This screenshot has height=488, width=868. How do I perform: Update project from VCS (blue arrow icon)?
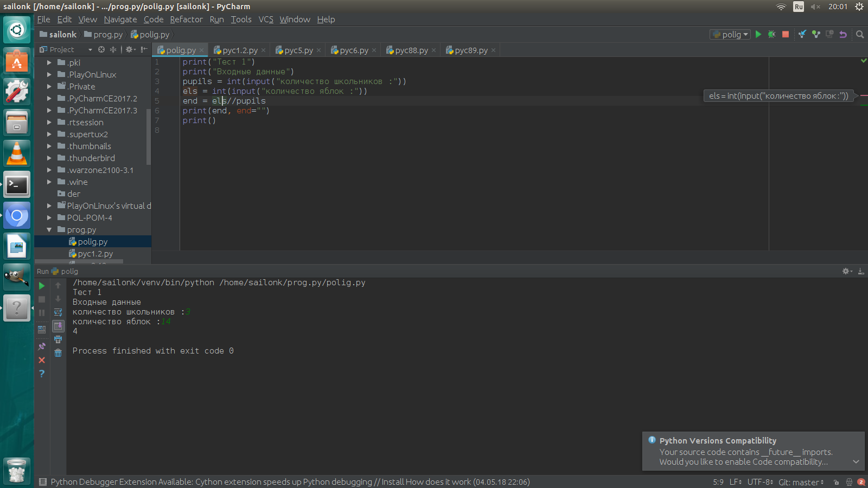point(802,34)
